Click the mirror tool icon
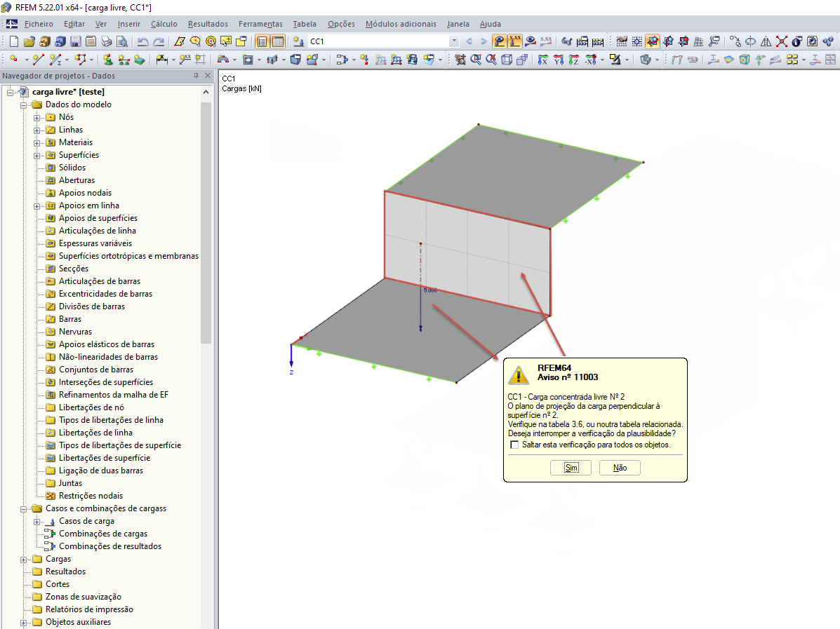The image size is (840, 629). (x=766, y=41)
